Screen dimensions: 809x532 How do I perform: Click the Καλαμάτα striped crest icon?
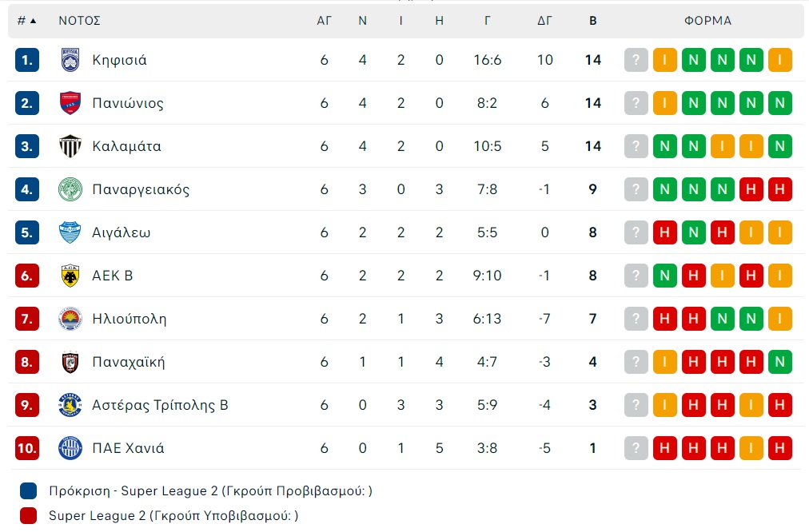tap(70, 146)
